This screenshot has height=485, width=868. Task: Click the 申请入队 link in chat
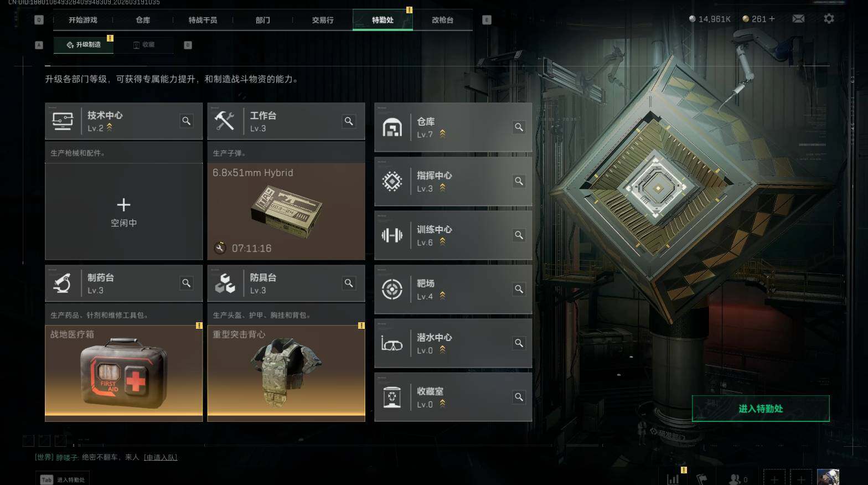click(x=161, y=457)
